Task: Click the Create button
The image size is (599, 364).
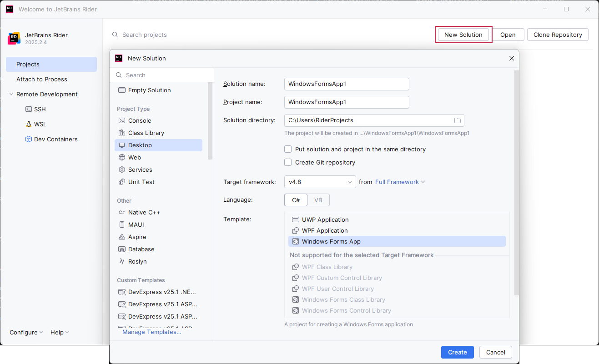Action: (457, 352)
